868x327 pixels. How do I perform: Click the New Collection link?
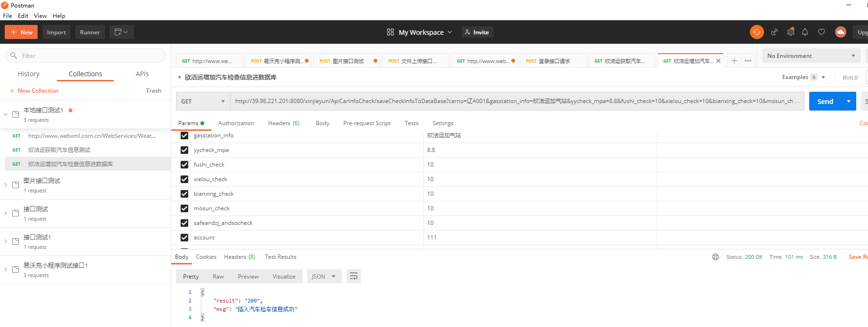point(38,91)
